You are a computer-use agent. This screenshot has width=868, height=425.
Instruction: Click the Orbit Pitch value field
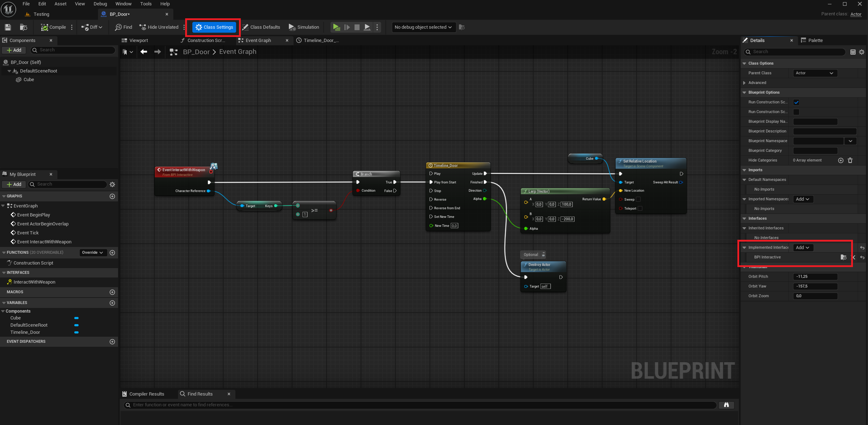coord(815,277)
